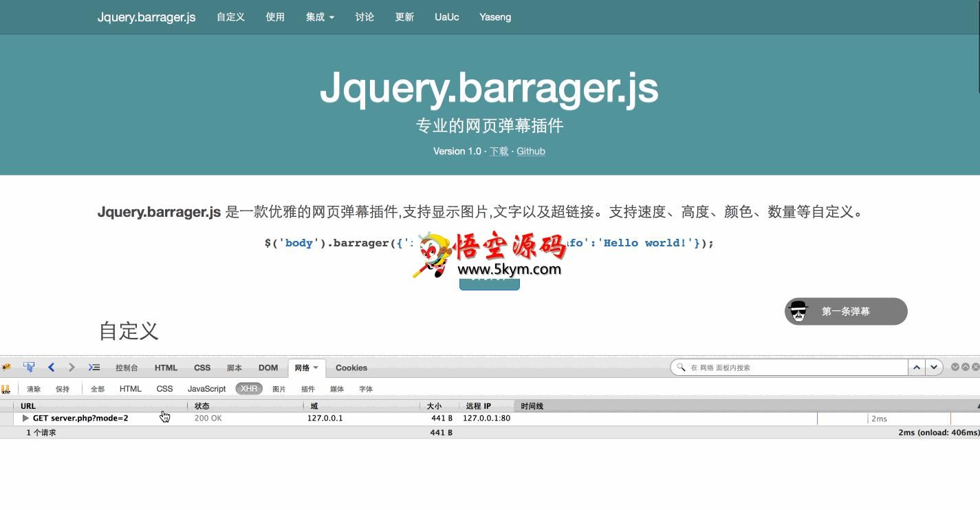Sort by the 状态 column header
The image size is (980, 510).
(247, 406)
